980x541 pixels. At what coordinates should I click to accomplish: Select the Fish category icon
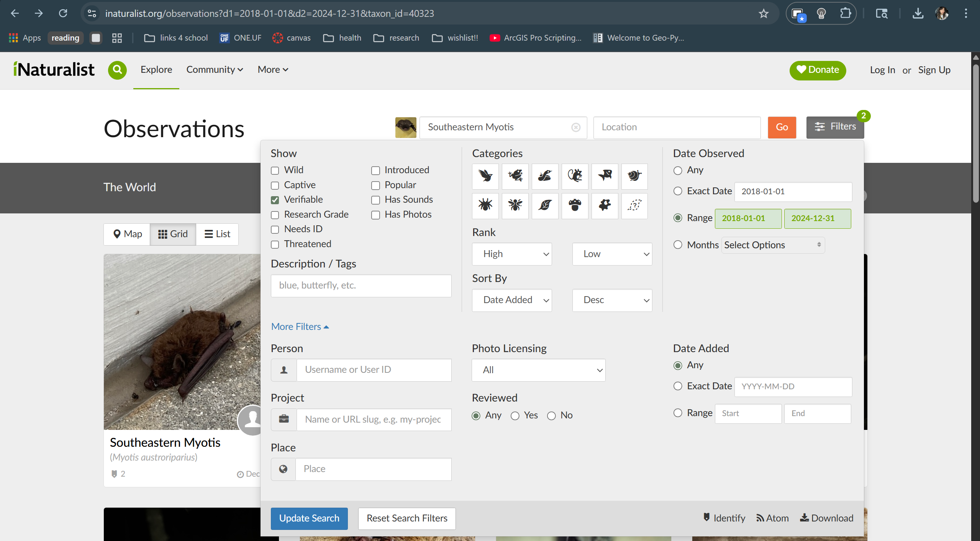(x=605, y=176)
